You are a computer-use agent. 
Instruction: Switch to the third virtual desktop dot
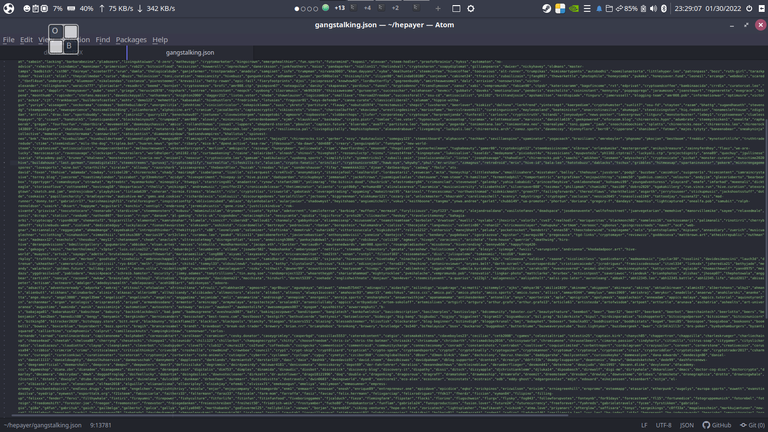pyautogui.click(x=310, y=9)
